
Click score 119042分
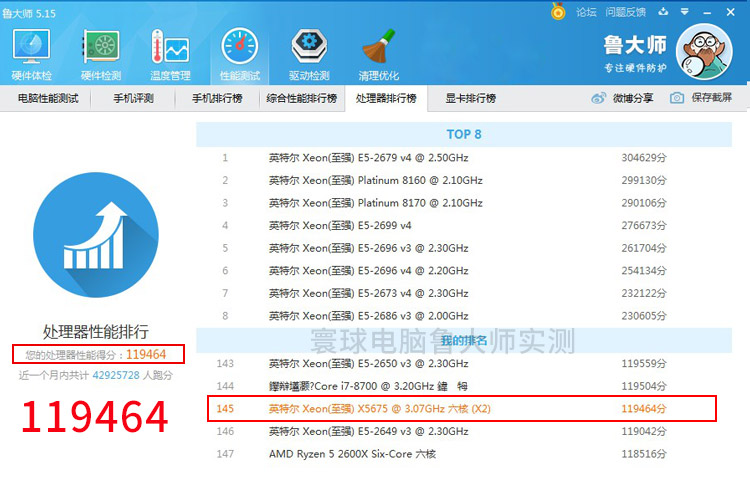click(x=644, y=431)
